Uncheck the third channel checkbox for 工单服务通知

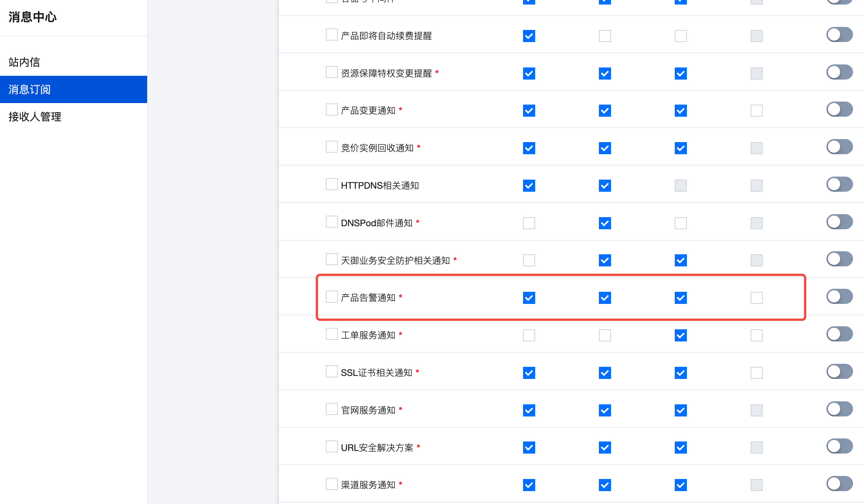[680, 335]
